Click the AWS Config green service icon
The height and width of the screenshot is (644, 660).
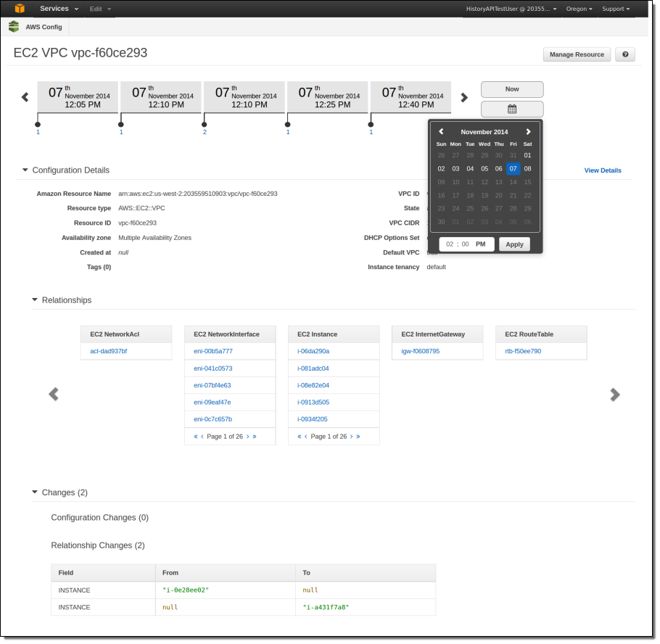[14, 26]
